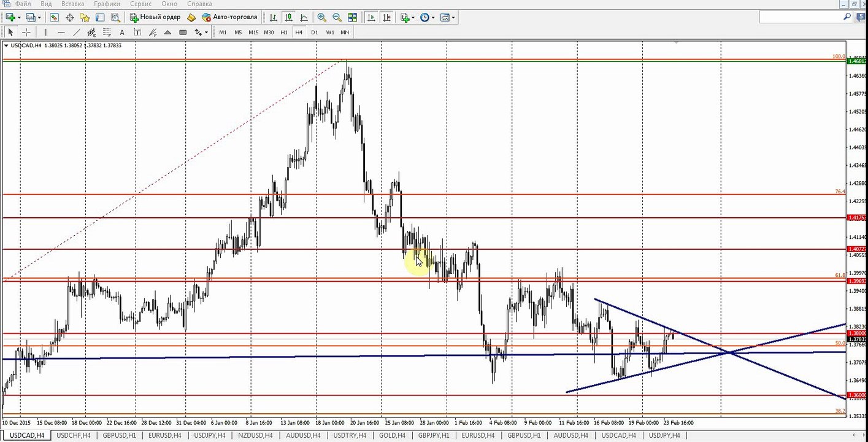The width and height of the screenshot is (868, 442).
Task: Switch timeframe to MN
Action: click(x=345, y=32)
